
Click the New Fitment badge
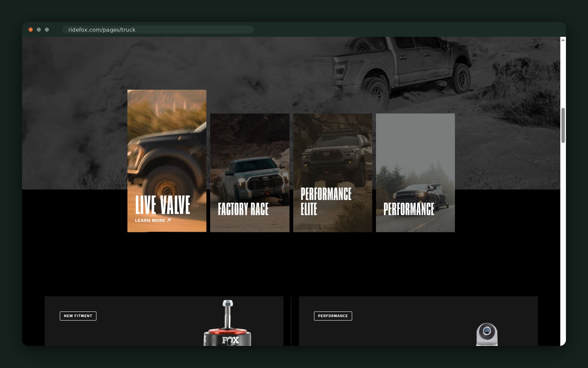[78, 316]
